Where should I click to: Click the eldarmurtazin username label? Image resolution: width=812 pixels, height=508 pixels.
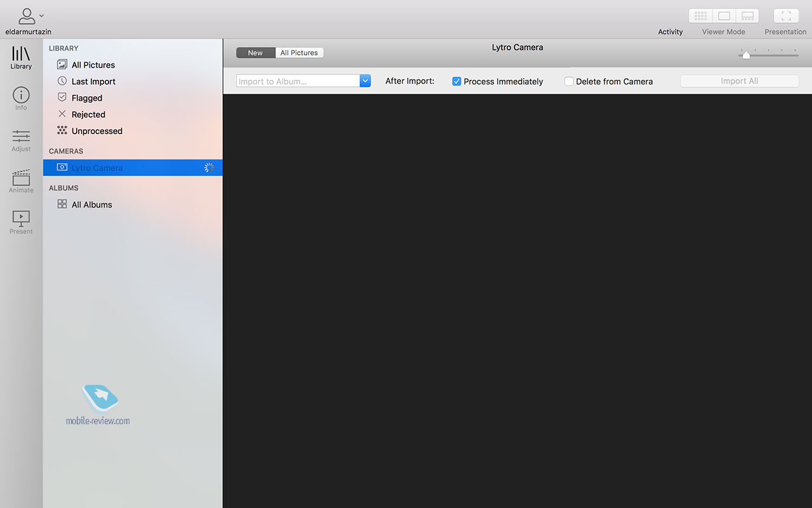click(x=29, y=32)
